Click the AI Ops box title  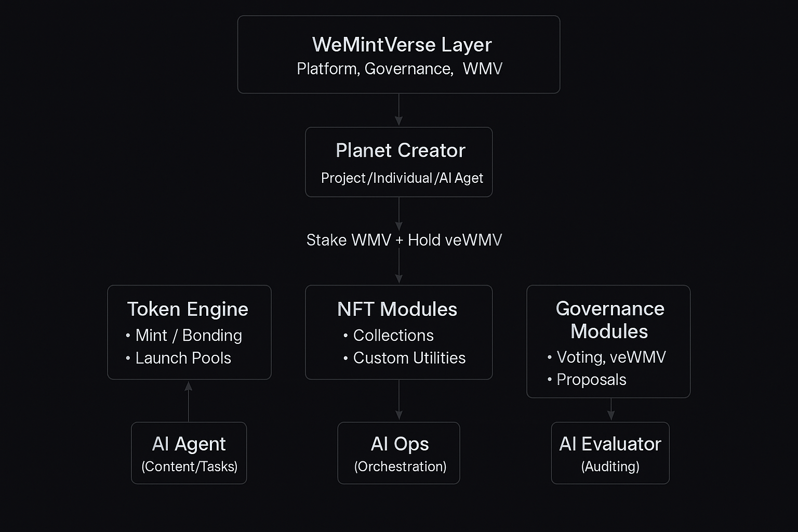click(400, 444)
